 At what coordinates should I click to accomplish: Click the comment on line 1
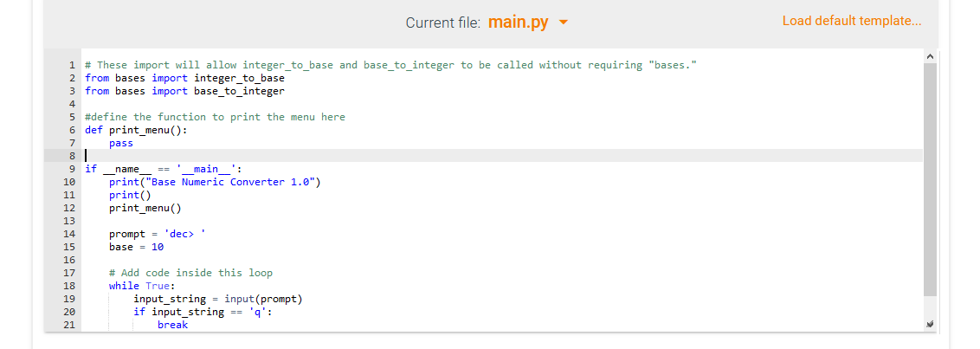click(x=390, y=65)
